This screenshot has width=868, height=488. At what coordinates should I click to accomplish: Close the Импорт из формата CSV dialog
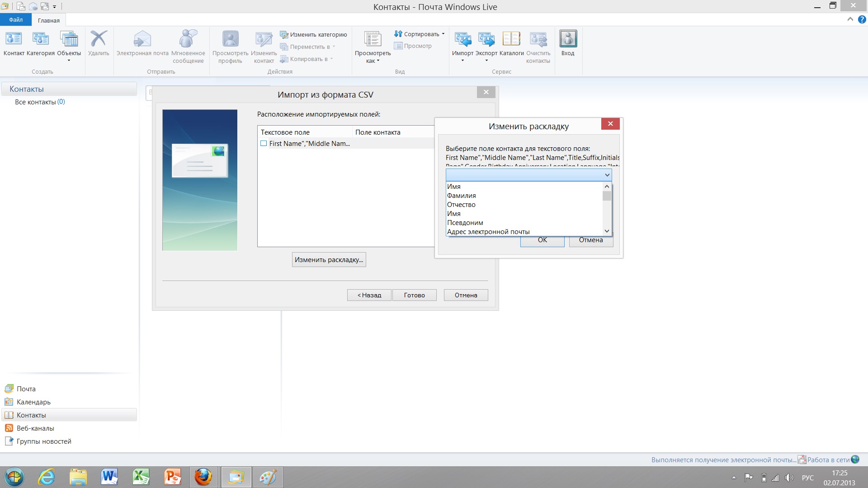point(486,92)
